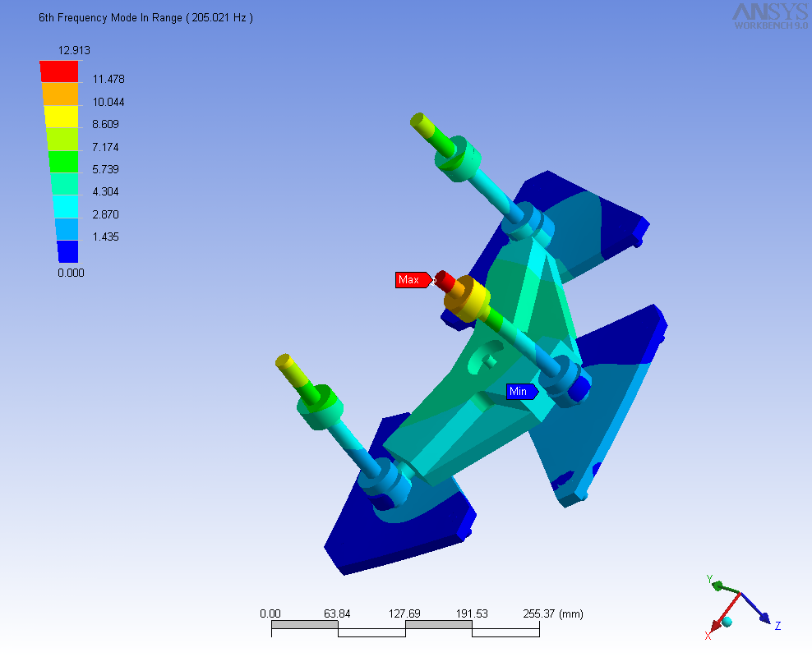This screenshot has height=657, width=812.
Task: Select the dark blue legend band
Action: [x=68, y=251]
